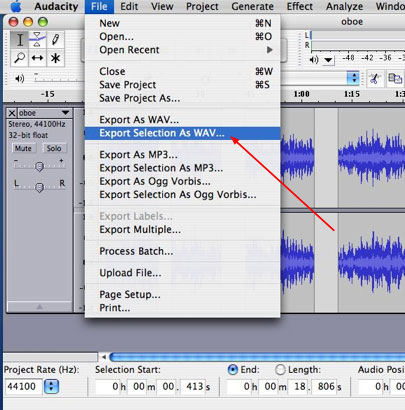Open the Effect menu
The image size is (405, 410).
pos(300,6)
